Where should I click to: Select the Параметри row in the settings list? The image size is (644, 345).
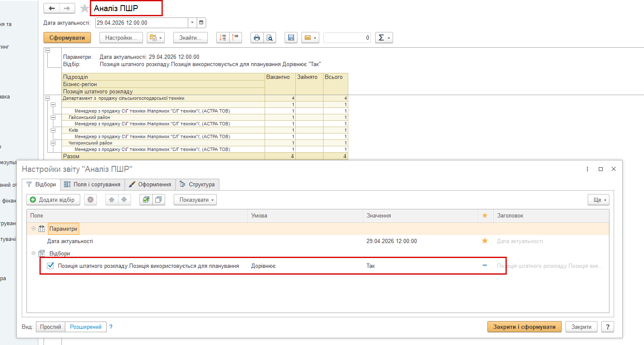(318, 229)
